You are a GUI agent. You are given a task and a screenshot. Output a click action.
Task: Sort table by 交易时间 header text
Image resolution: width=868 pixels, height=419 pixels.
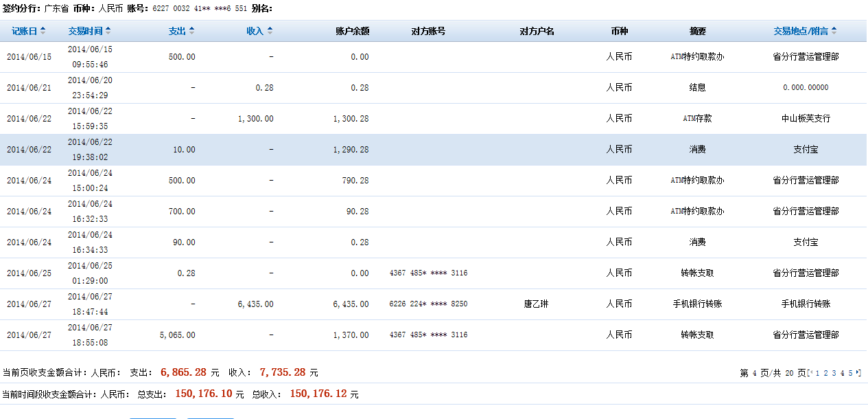tap(86, 31)
